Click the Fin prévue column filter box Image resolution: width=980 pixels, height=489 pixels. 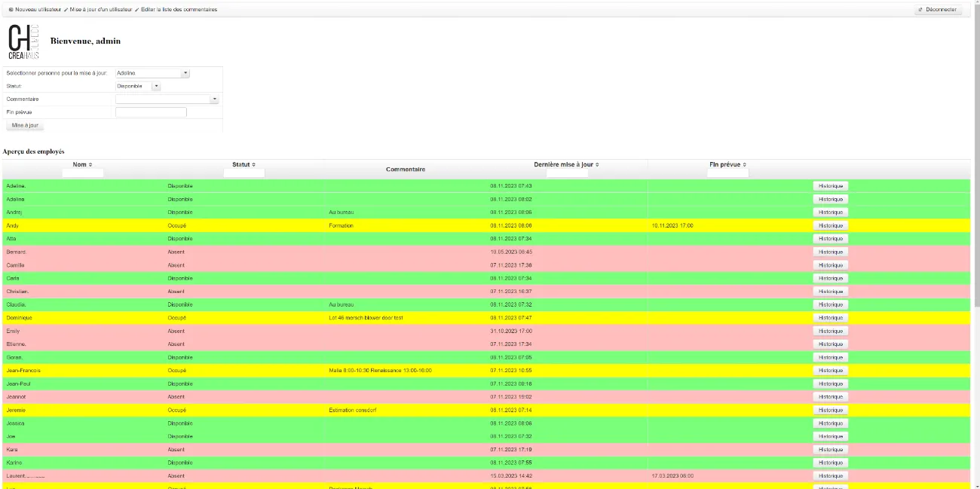coord(727,173)
